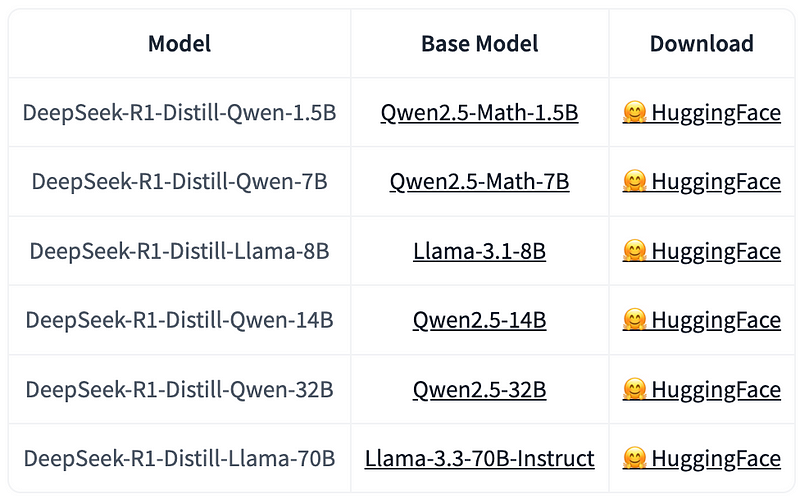The height and width of the screenshot is (498, 800).
Task: Click the Model column header
Action: click(180, 44)
